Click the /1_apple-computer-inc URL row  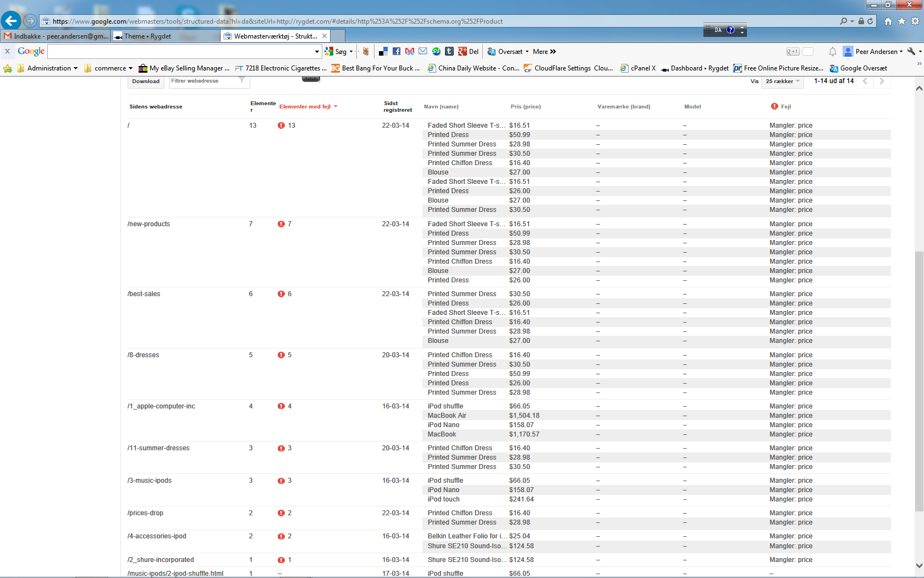(161, 406)
